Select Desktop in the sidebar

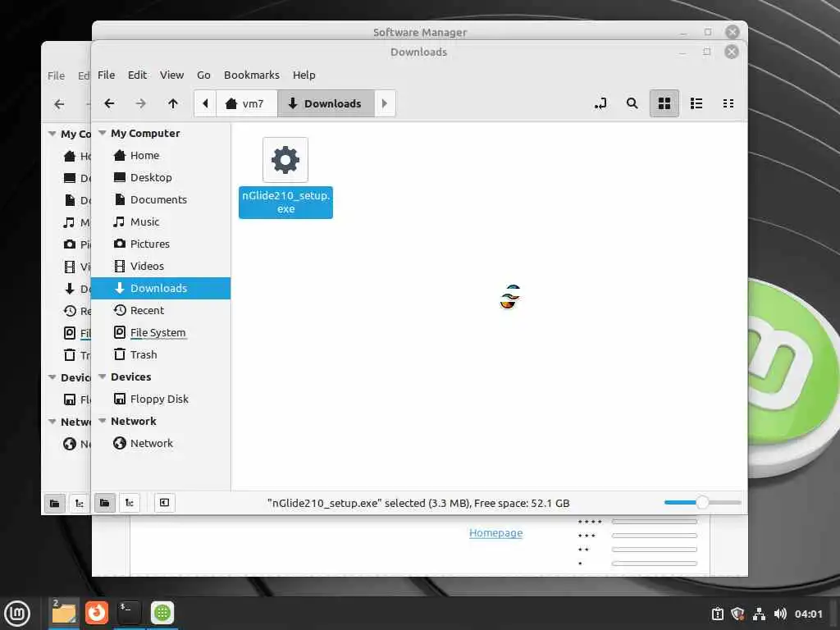pos(161,177)
